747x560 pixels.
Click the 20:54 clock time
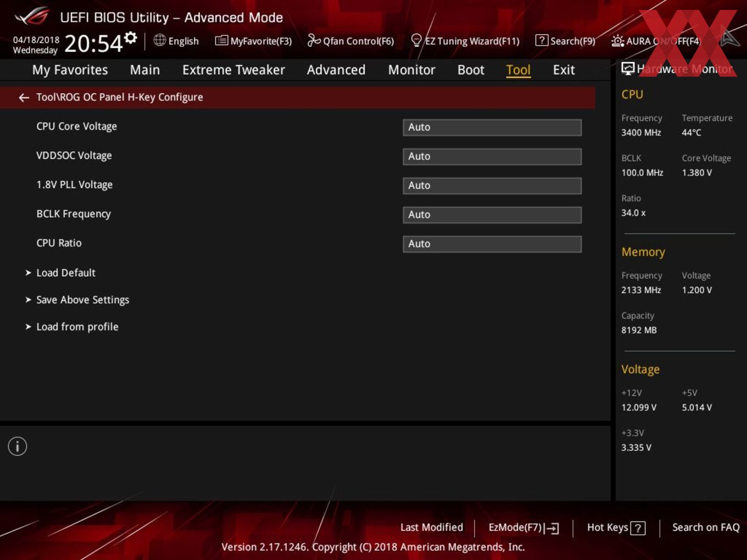coord(93,43)
